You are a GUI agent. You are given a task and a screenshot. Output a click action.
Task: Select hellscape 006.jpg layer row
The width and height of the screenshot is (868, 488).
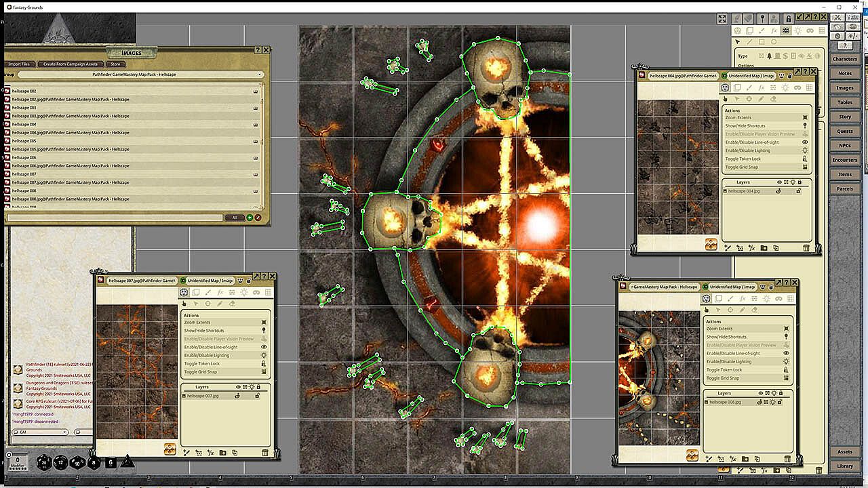(x=748, y=402)
